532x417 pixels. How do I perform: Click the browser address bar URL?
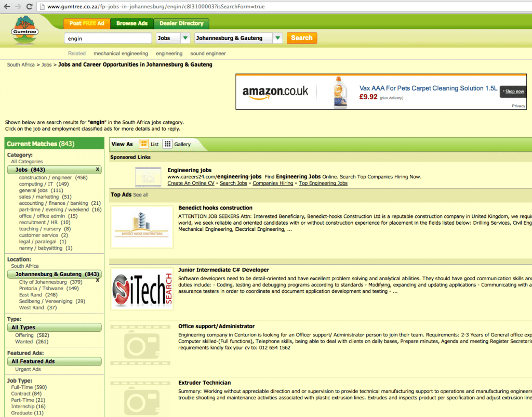156,6
